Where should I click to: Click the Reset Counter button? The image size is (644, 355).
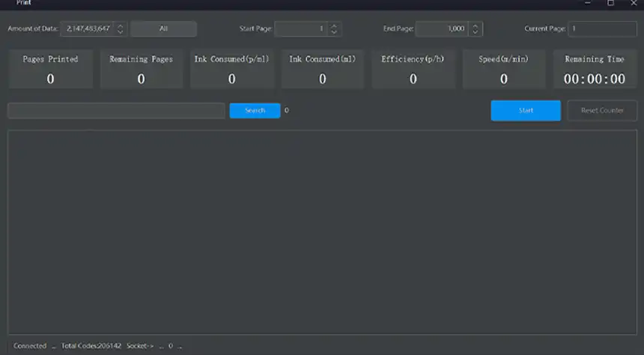tap(602, 111)
